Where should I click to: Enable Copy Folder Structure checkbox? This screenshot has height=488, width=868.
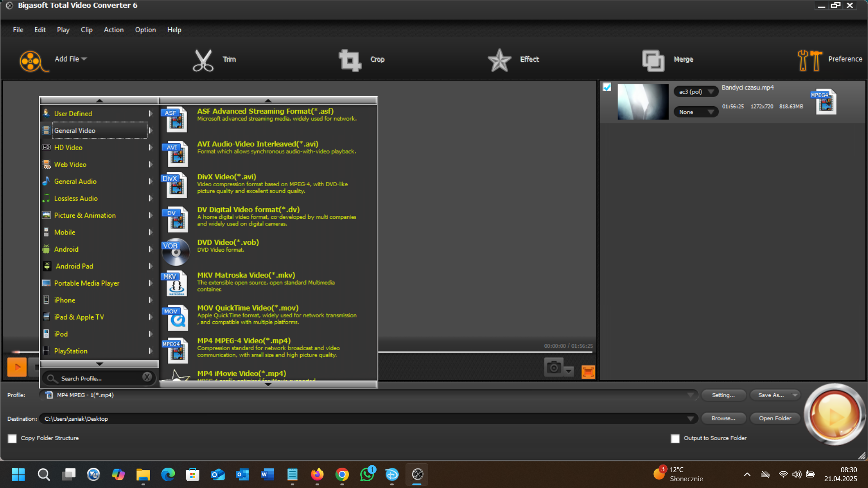pos(12,438)
